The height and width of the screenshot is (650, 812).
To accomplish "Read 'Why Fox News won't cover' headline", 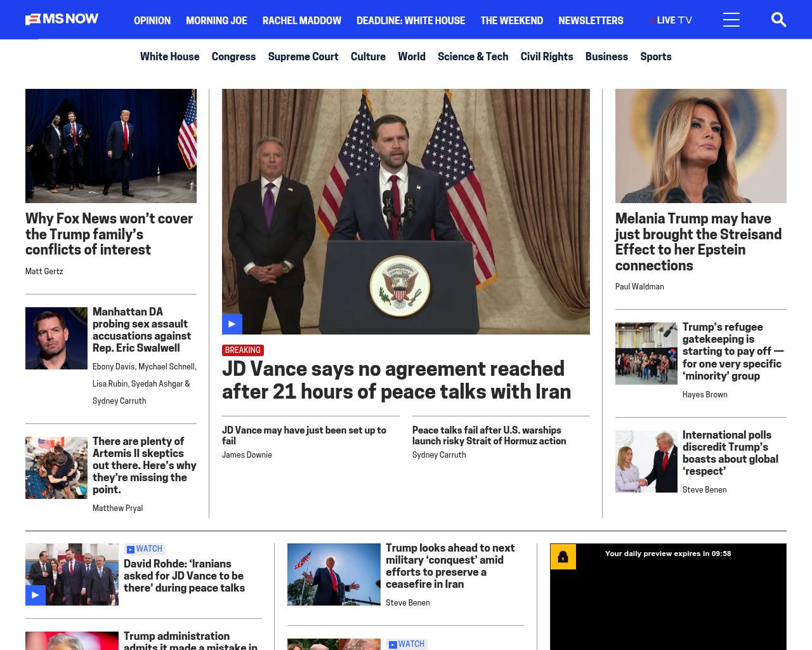I will pos(109,234).
